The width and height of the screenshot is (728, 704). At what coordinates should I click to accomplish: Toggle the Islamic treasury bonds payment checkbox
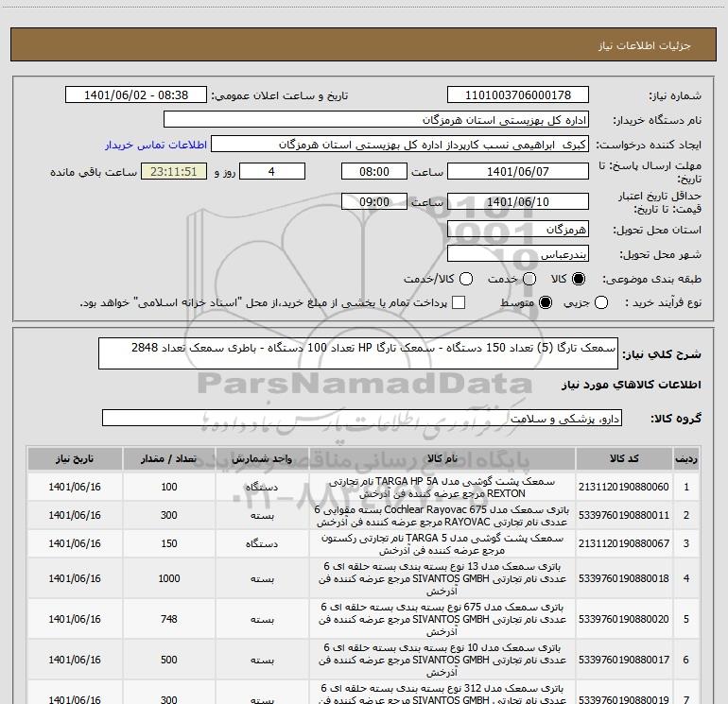point(459,302)
